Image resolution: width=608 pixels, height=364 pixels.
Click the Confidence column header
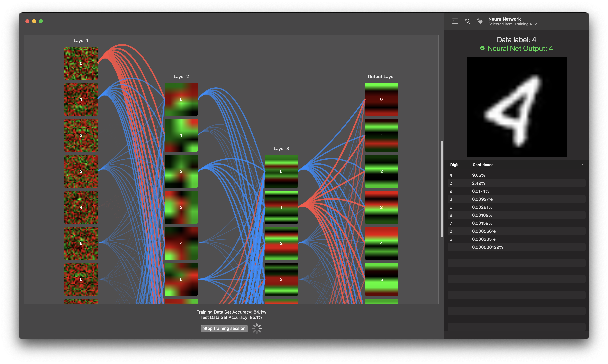(x=483, y=165)
